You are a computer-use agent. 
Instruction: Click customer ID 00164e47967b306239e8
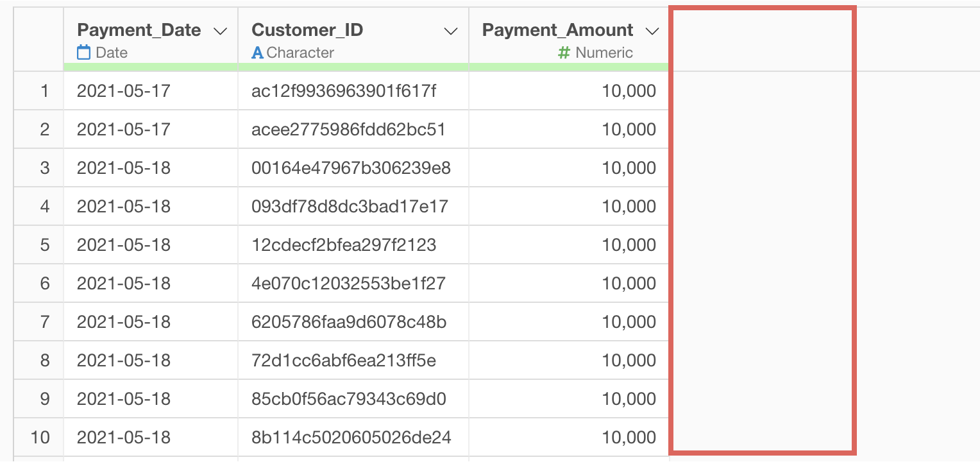(351, 168)
